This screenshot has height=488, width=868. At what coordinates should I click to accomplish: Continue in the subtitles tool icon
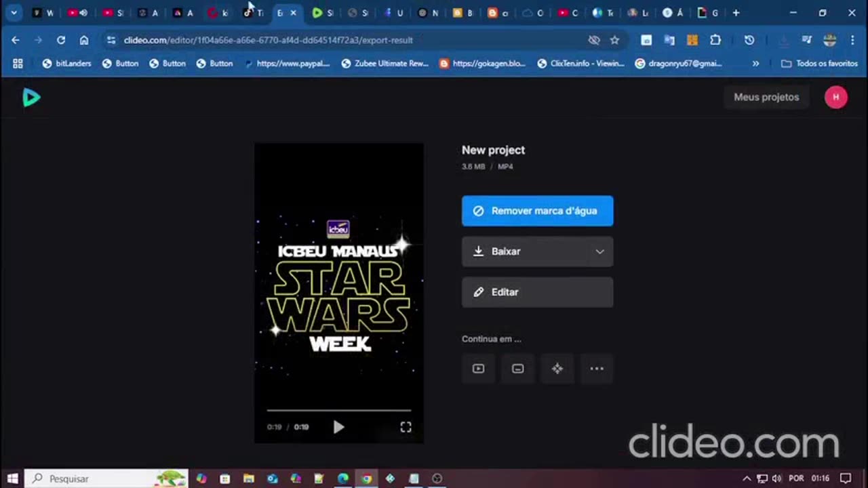517,369
